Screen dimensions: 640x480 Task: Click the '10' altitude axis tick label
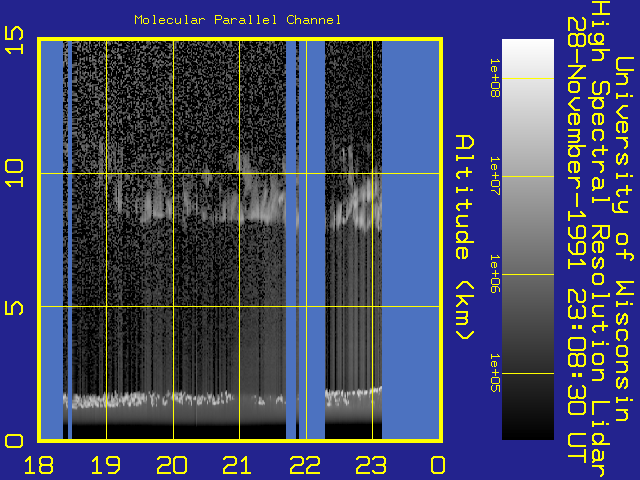tap(14, 173)
